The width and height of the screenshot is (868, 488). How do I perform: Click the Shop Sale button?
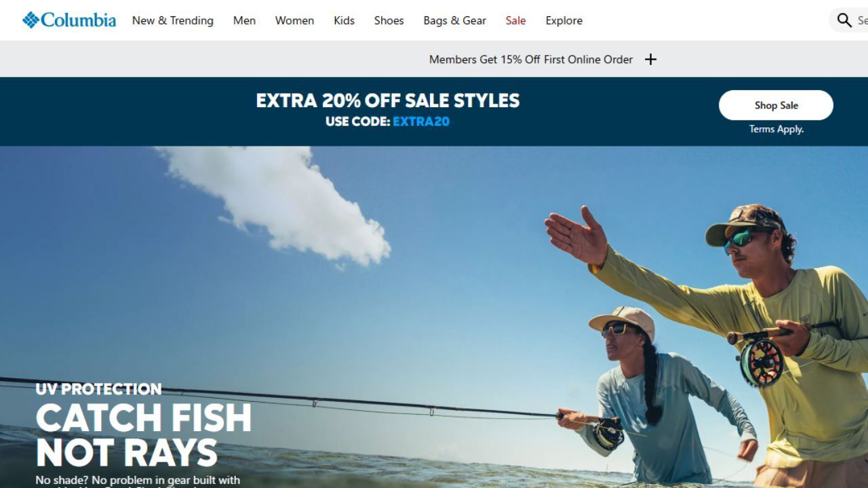click(x=776, y=105)
